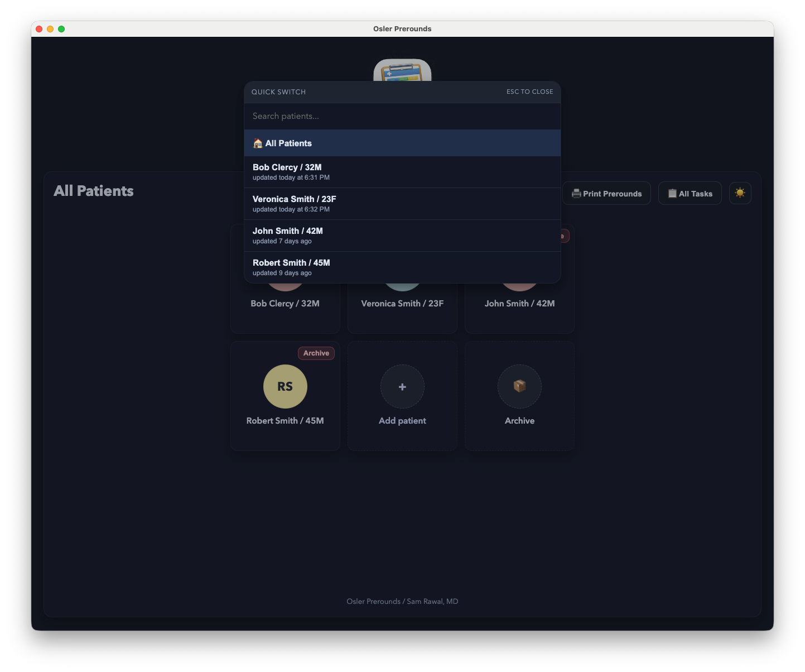Click the RS avatar circle for Robert Smith
The image size is (805, 672).
click(285, 386)
